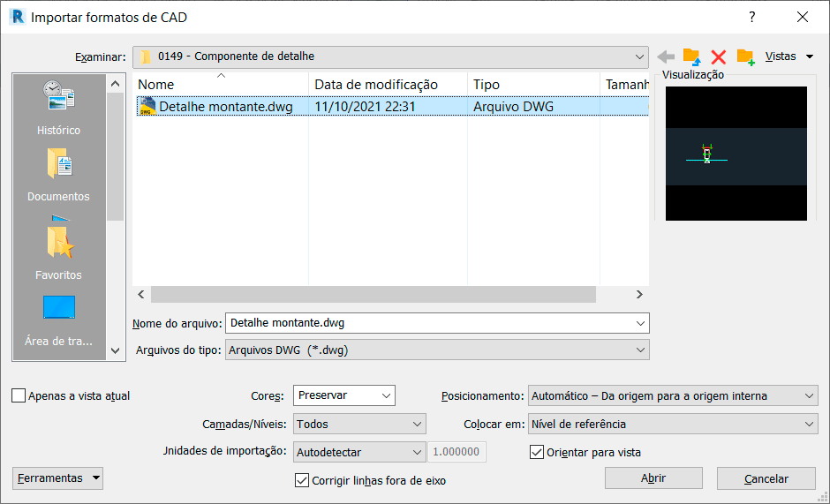Screen dimensions: 830x504
Task: Go up one folder level icon
Action: click(692, 56)
